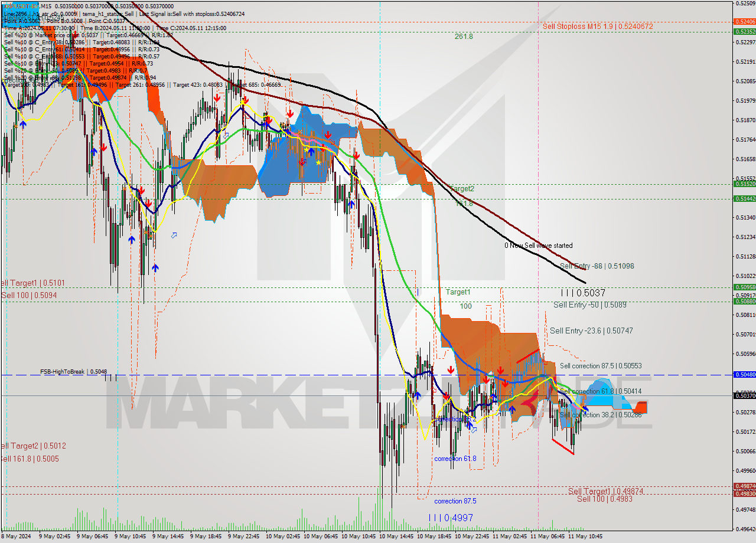The image size is (756, 543).
Task: Click the '10 May 22:45' time axis label
Action: 472,537
